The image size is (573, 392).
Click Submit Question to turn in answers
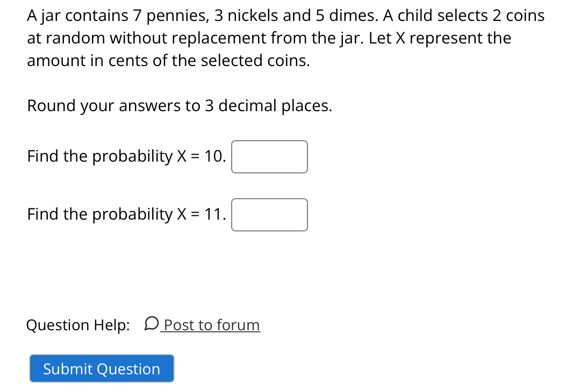pos(101,368)
